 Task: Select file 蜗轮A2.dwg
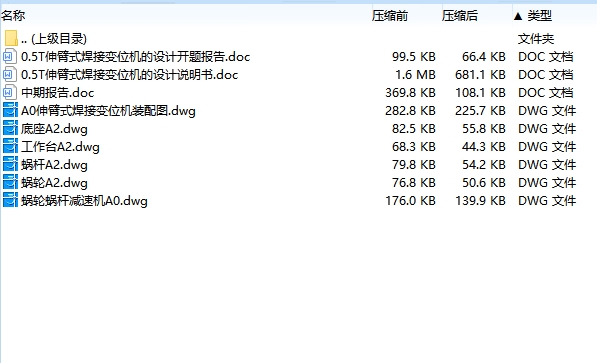pos(54,182)
